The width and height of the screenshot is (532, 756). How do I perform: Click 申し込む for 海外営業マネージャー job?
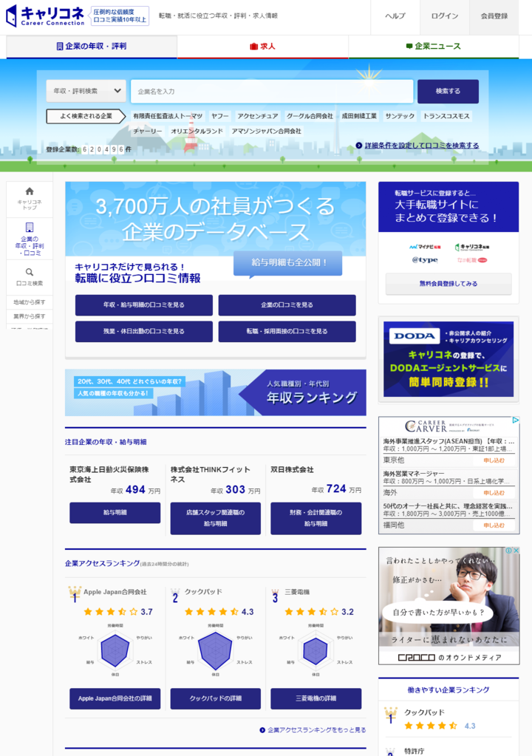pyautogui.click(x=494, y=493)
